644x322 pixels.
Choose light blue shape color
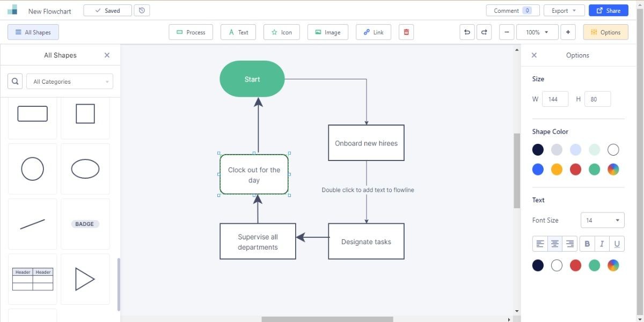[575, 150]
